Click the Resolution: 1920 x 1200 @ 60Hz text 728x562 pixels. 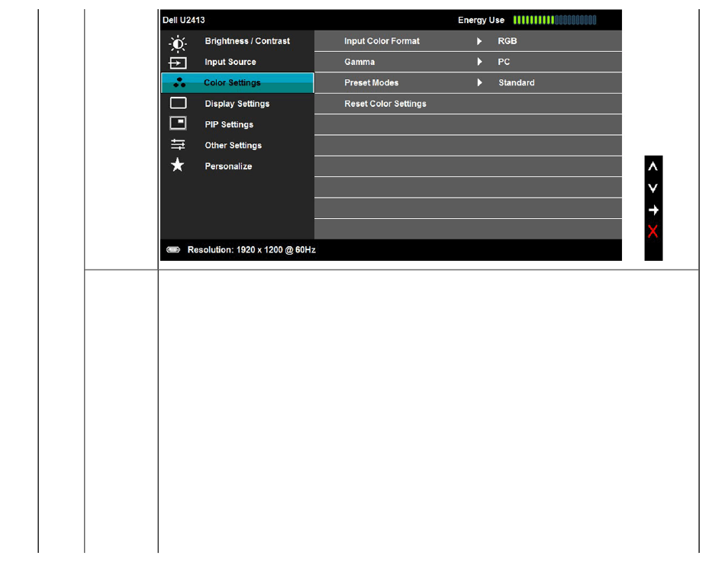(251, 249)
